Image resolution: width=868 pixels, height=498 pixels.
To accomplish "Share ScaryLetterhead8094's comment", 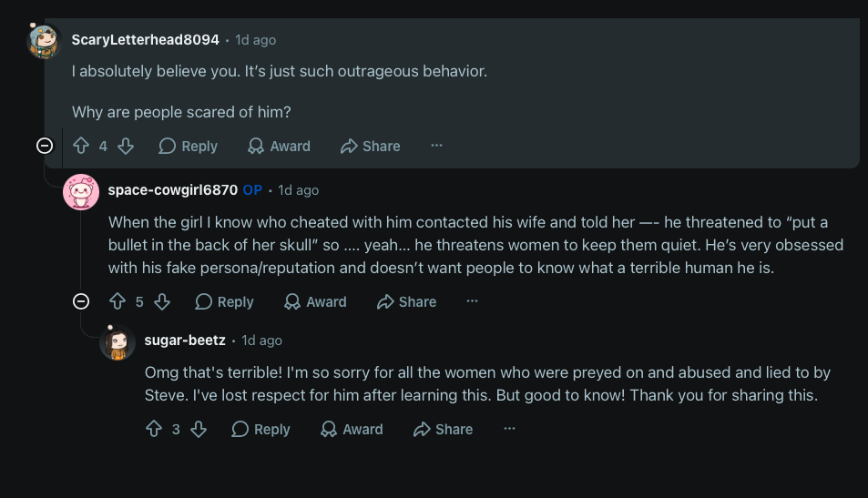I will [371, 146].
